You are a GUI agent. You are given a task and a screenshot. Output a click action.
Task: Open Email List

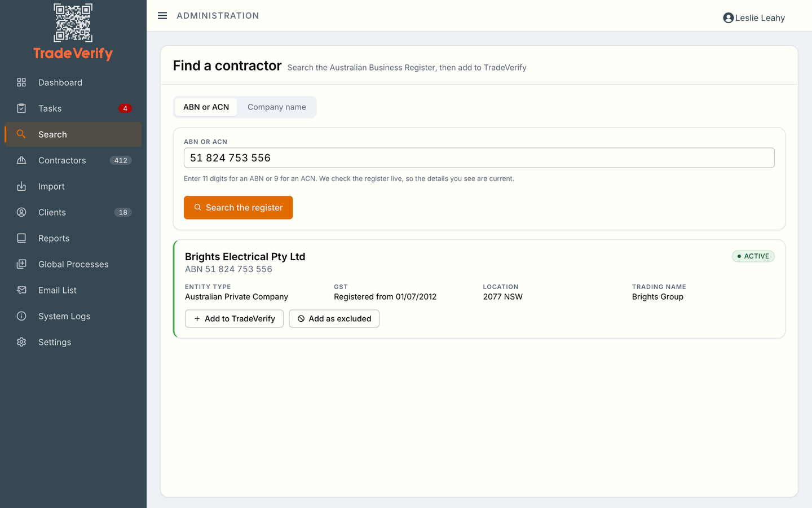(x=73, y=290)
